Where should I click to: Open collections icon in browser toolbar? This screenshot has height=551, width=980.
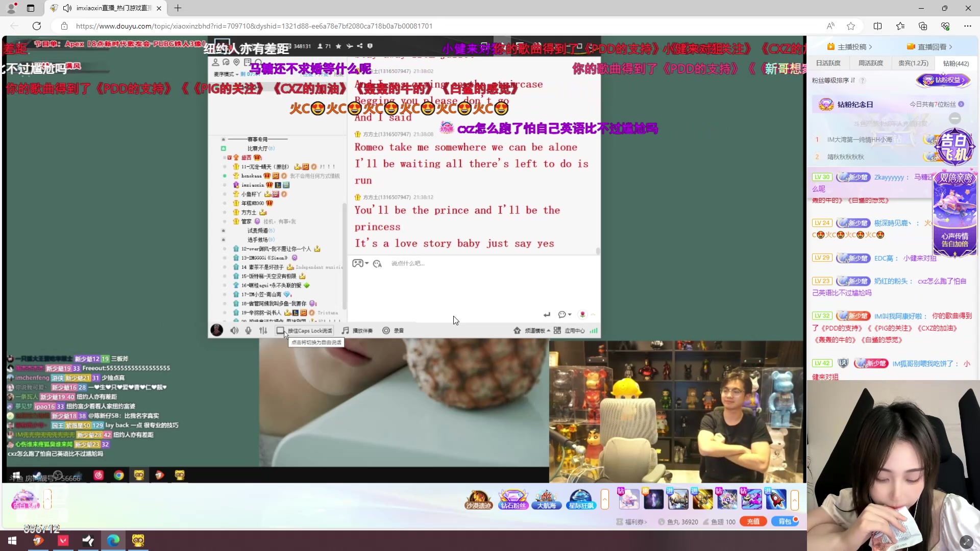point(923,26)
